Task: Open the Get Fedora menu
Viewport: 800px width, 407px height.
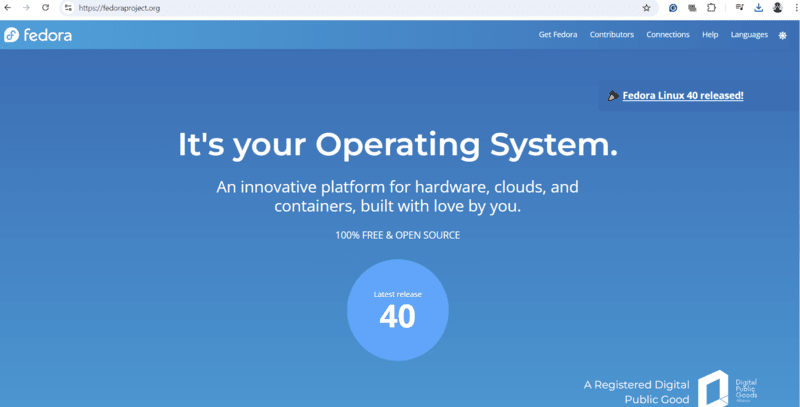Action: pos(558,35)
